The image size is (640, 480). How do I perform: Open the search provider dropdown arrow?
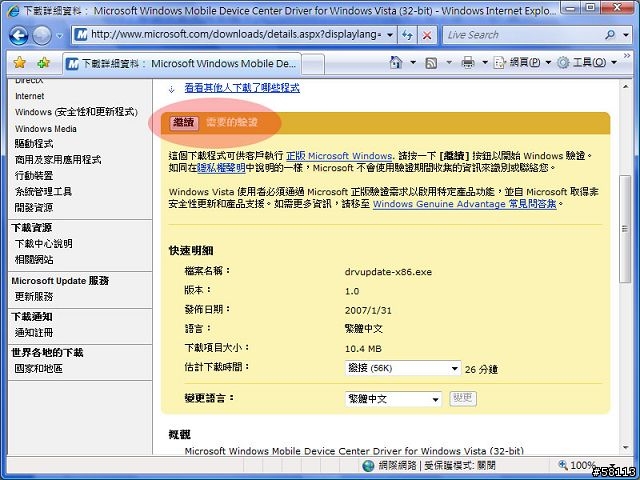click(x=626, y=35)
